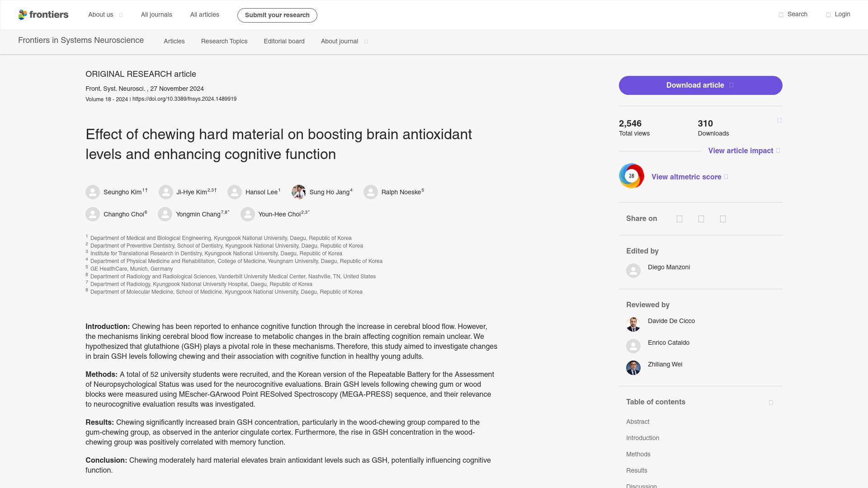Viewport: 868px width, 488px height.
Task: Open author Yongmin Chang's profile
Action: point(198,215)
